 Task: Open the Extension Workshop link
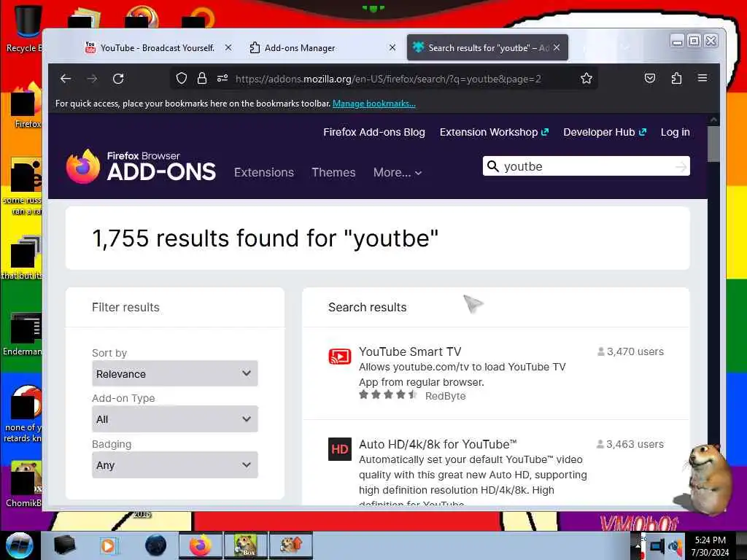(x=494, y=133)
